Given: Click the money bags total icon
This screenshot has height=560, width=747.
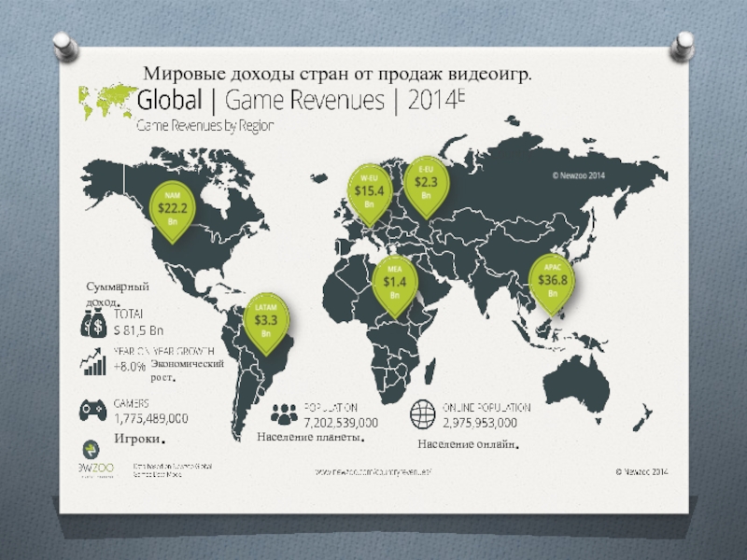Looking at the screenshot, I should (94, 323).
